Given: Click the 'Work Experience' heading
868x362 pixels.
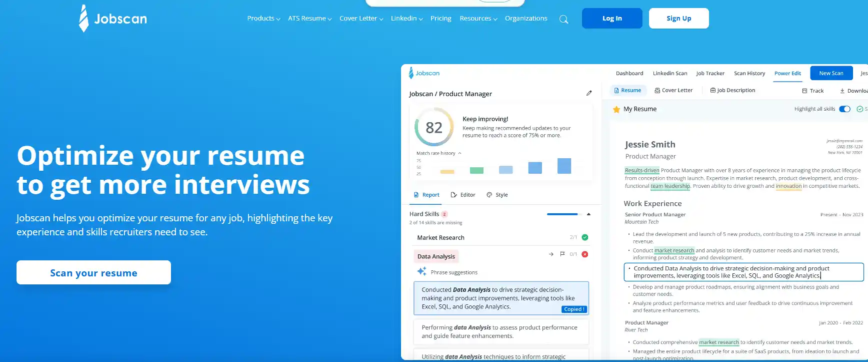Looking at the screenshot, I should coord(652,203).
